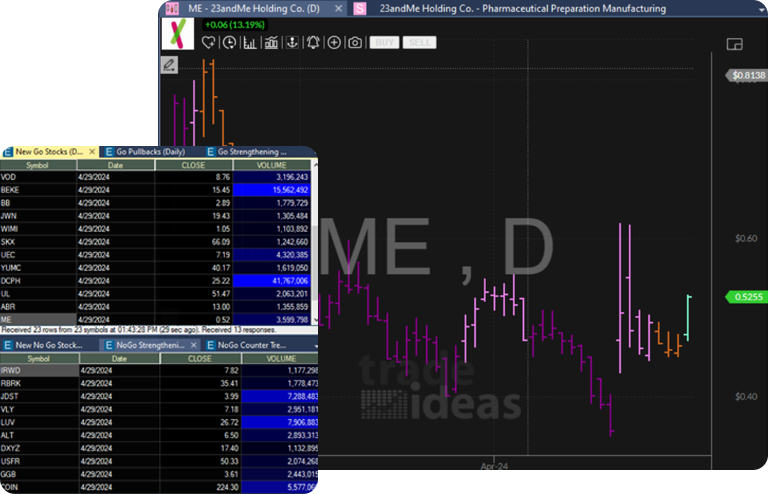Open the NoGo Counter Trend tab
Viewport: 768px width, 494px height.
(x=252, y=345)
